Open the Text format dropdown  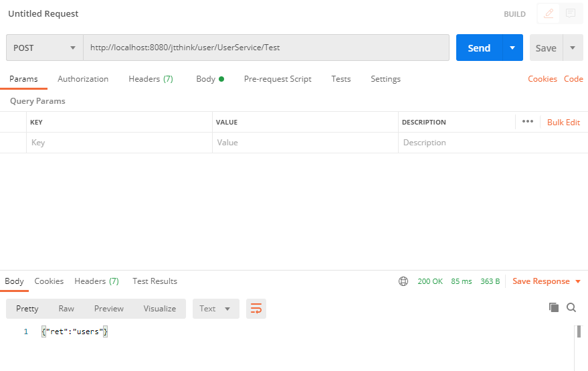click(x=215, y=309)
